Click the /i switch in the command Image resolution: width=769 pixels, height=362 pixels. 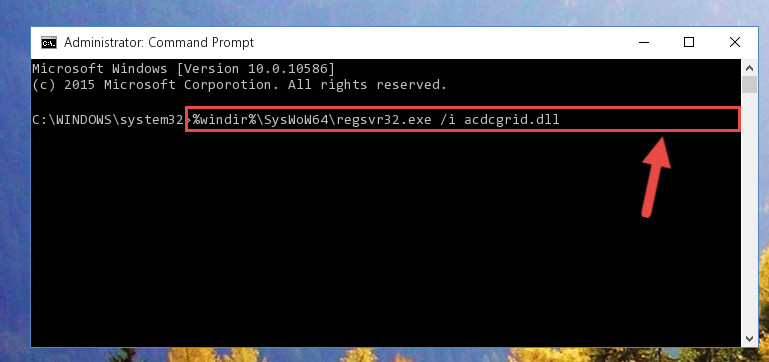coord(448,119)
